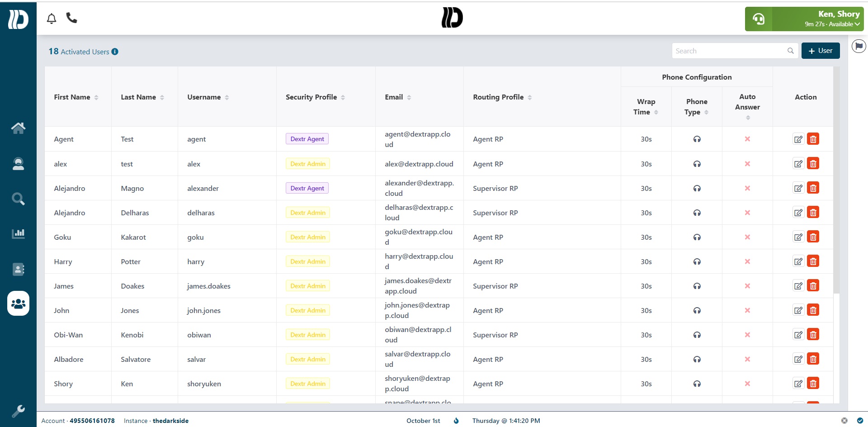
Task: Click the Dextr Admin badge for harry
Action: coord(308,261)
